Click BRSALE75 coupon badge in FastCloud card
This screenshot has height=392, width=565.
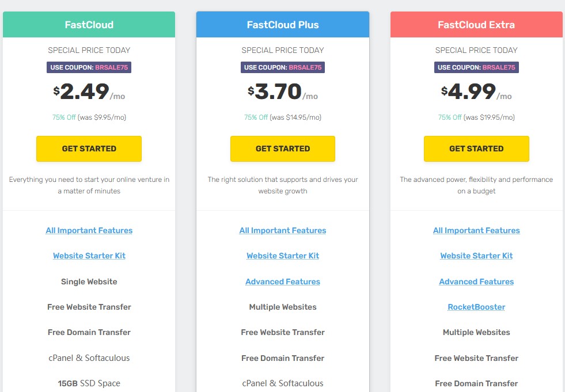coord(89,67)
